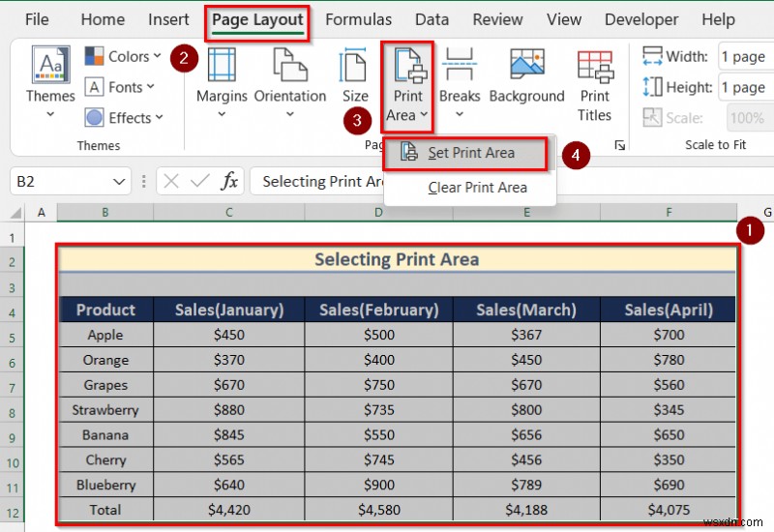Switch to the Formulas tab

point(358,19)
